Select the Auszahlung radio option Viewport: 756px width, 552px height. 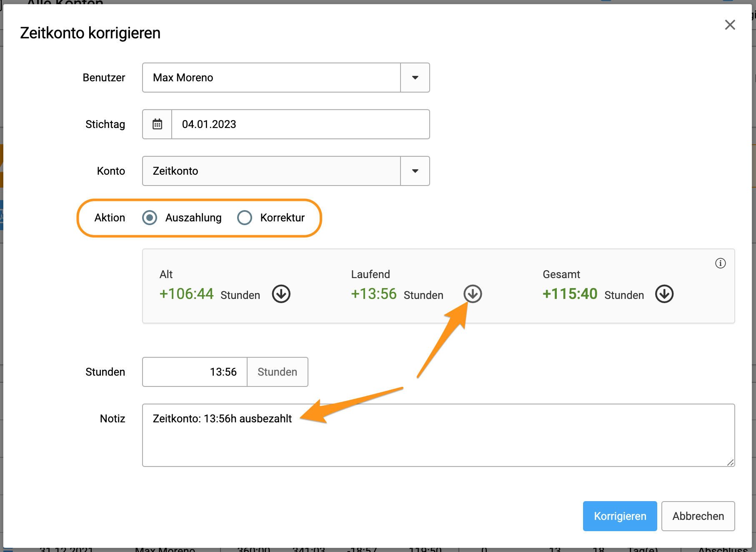[150, 218]
